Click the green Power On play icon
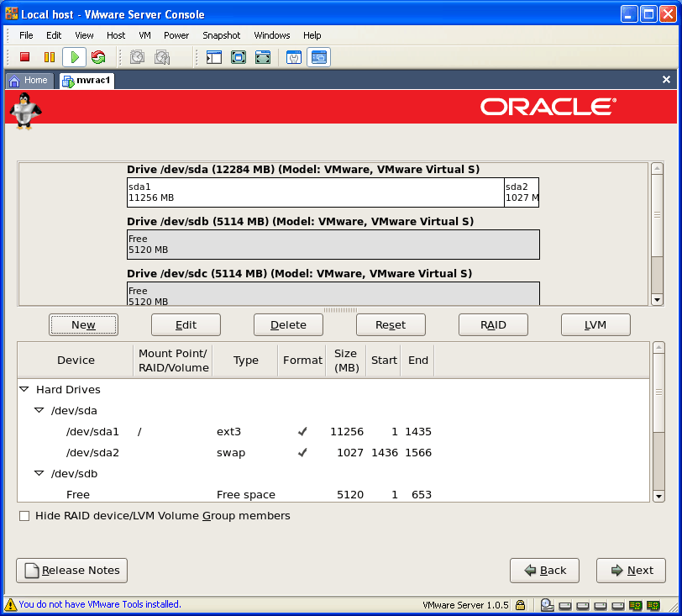 pos(74,57)
